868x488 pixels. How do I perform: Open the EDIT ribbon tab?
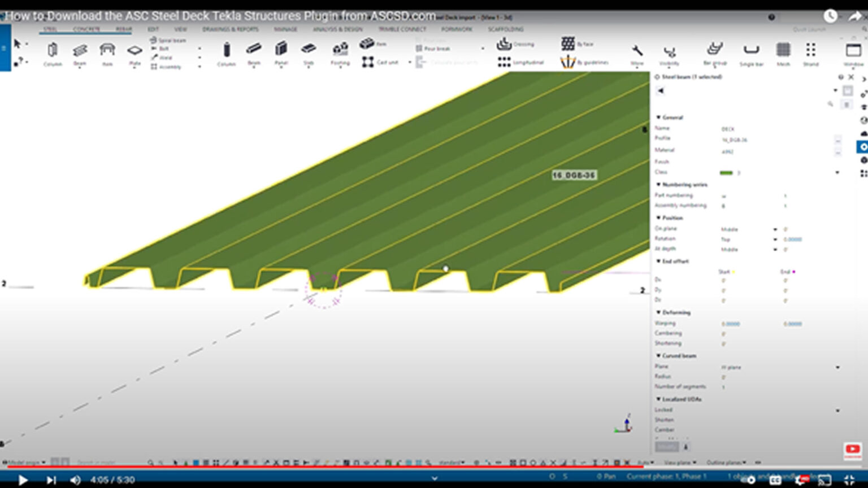point(153,29)
